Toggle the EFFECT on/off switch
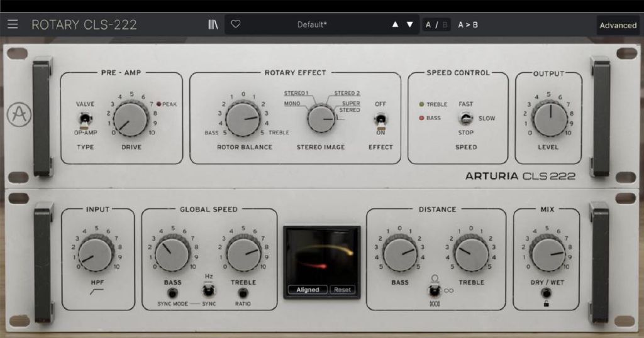The image size is (644, 338). (380, 120)
